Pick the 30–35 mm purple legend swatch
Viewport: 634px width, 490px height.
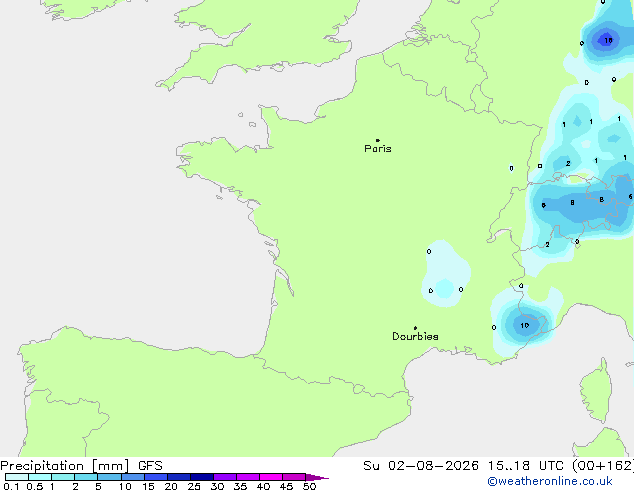225,477
